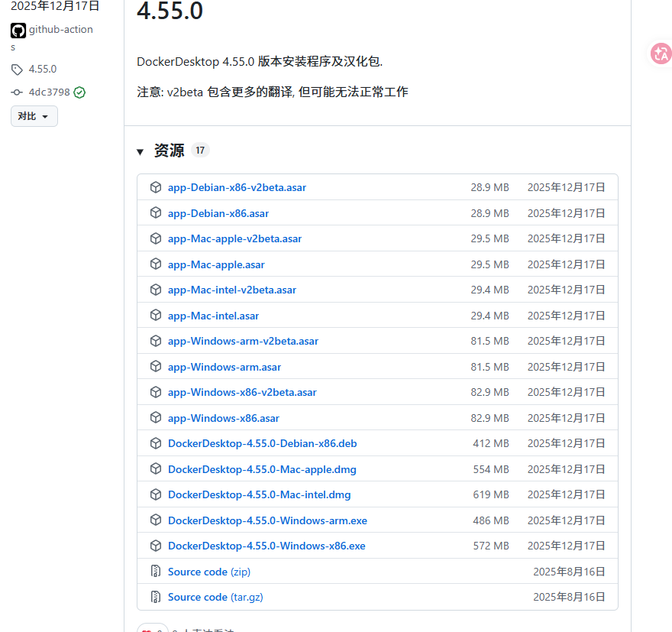Download app-Windows-x86-v2beta.asar

(x=242, y=392)
